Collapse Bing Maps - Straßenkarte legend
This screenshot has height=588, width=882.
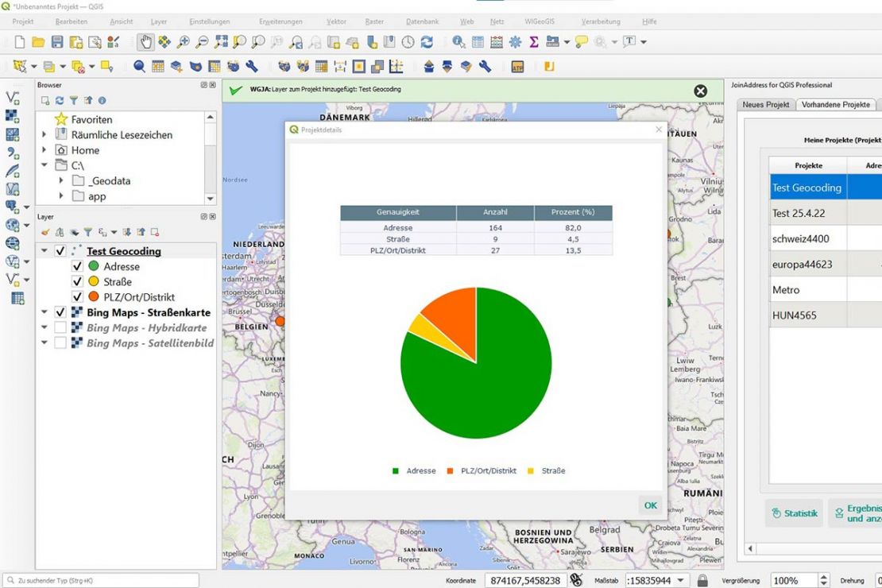point(44,311)
